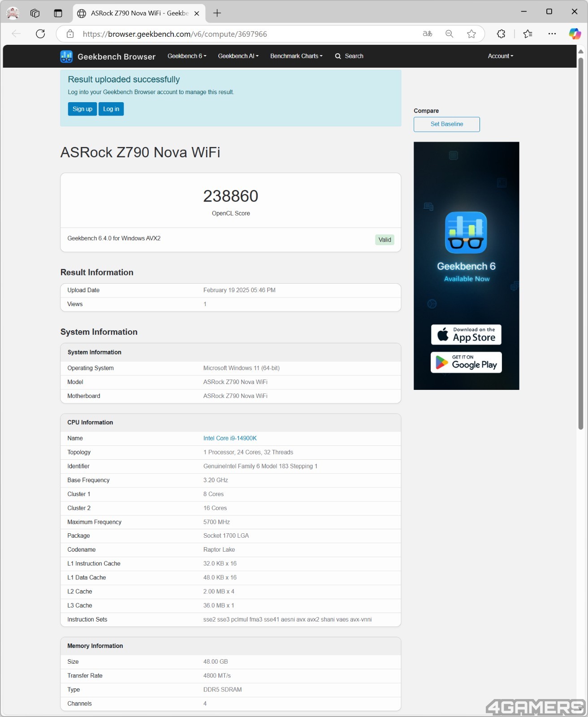This screenshot has height=717, width=588.
Task: Click the Valid status badge
Action: (385, 240)
